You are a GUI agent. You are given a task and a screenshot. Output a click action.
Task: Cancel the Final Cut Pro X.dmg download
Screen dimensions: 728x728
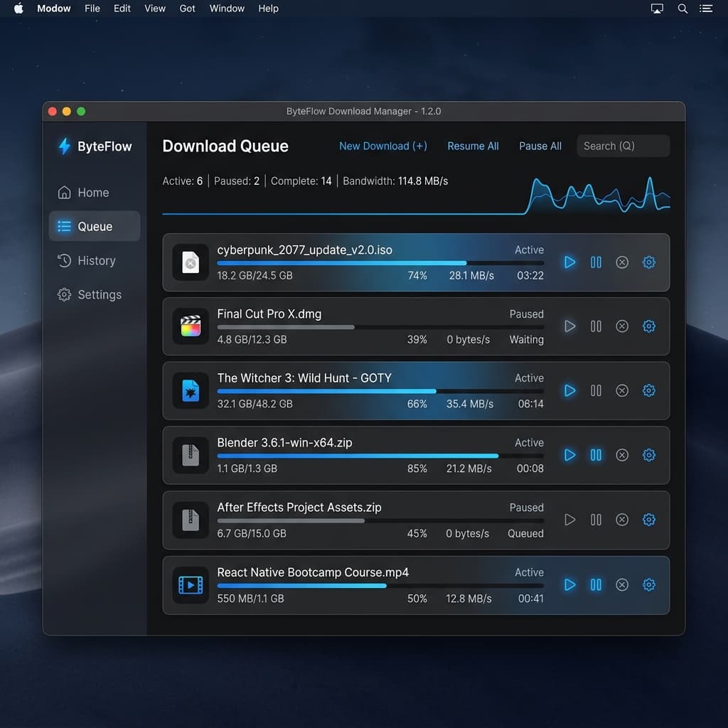point(621,326)
